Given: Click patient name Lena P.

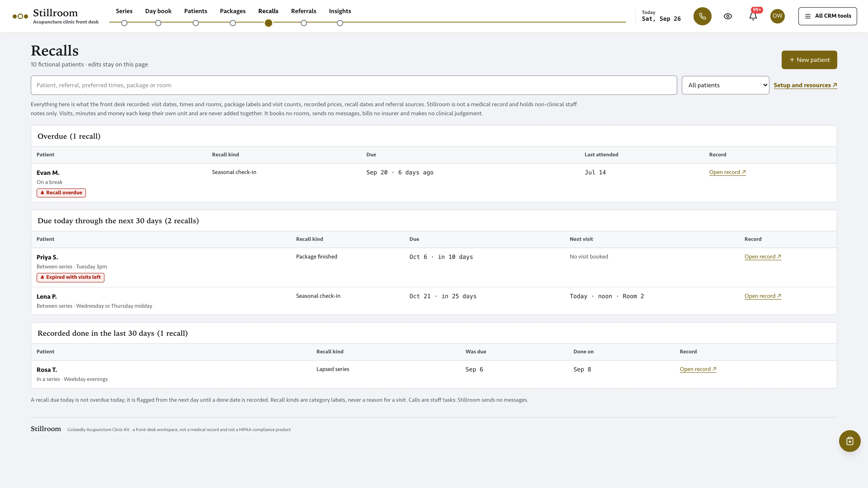Looking at the screenshot, I should pyautogui.click(x=47, y=297).
